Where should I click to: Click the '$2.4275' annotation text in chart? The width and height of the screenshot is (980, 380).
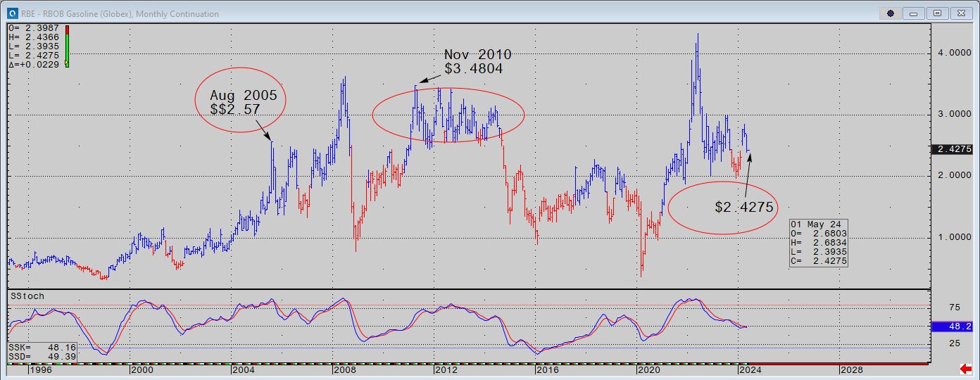point(744,207)
